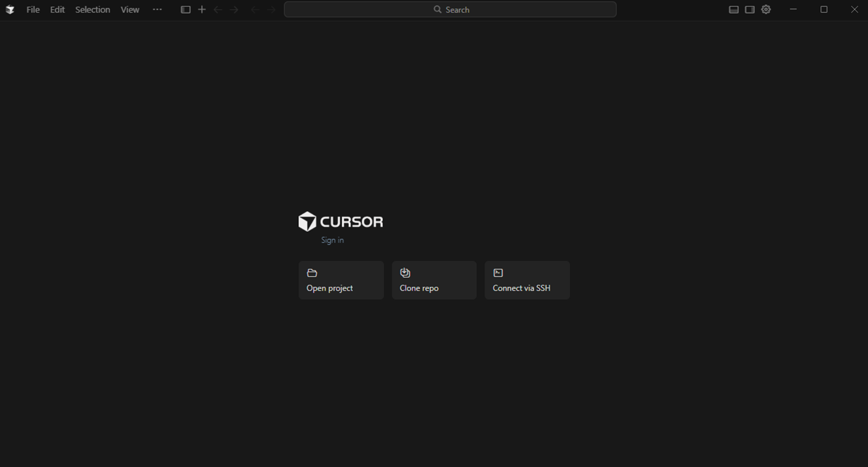Image resolution: width=868 pixels, height=467 pixels.
Task: Click the Cursor logo in the title bar
Action: click(10, 9)
